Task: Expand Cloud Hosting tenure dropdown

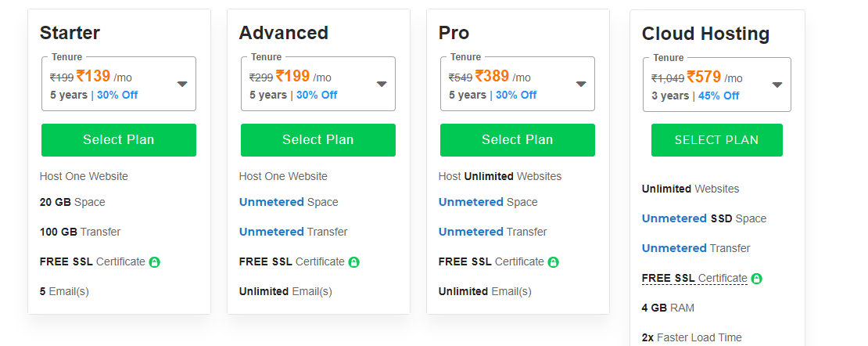Action: coord(777,85)
